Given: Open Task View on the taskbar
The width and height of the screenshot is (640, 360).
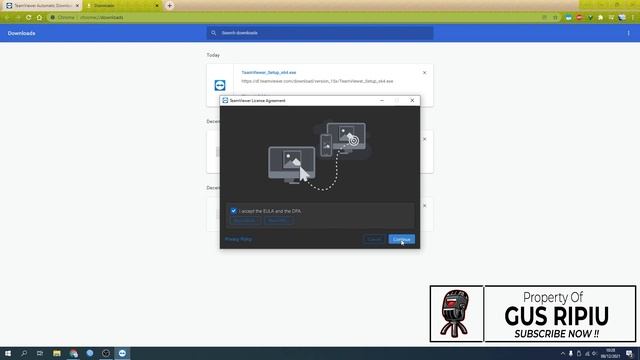Looking at the screenshot, I should pyautogui.click(x=40, y=353).
